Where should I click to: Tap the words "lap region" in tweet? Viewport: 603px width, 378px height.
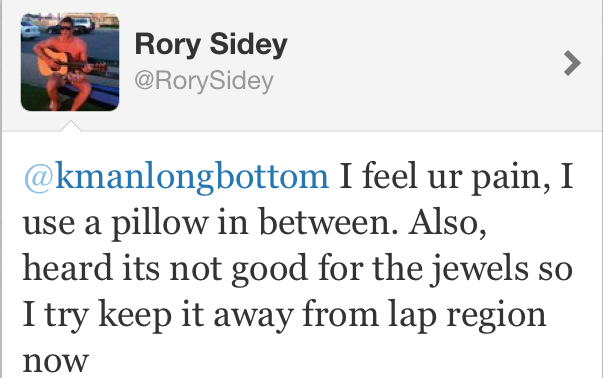pos(467,316)
